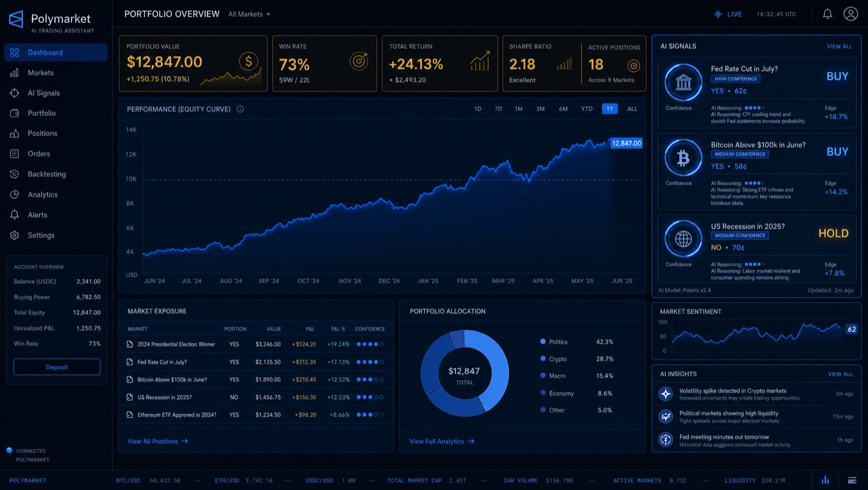Viewport: 868px width, 490px height.
Task: Click the +12.03% P&L percentage
Action: click(339, 397)
